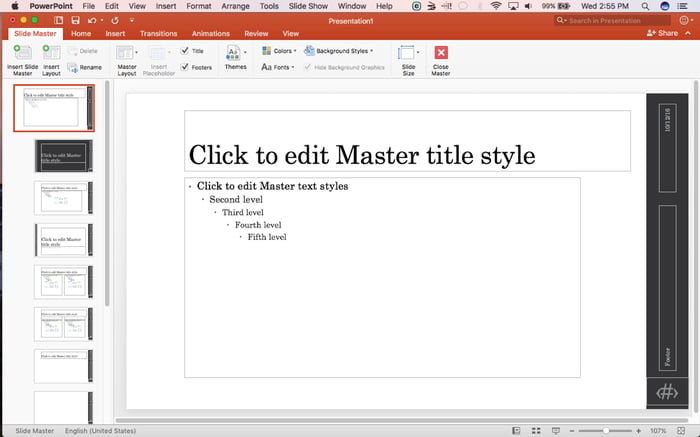Click the Master title style placeholder
The width and height of the screenshot is (700, 437).
[x=407, y=141]
